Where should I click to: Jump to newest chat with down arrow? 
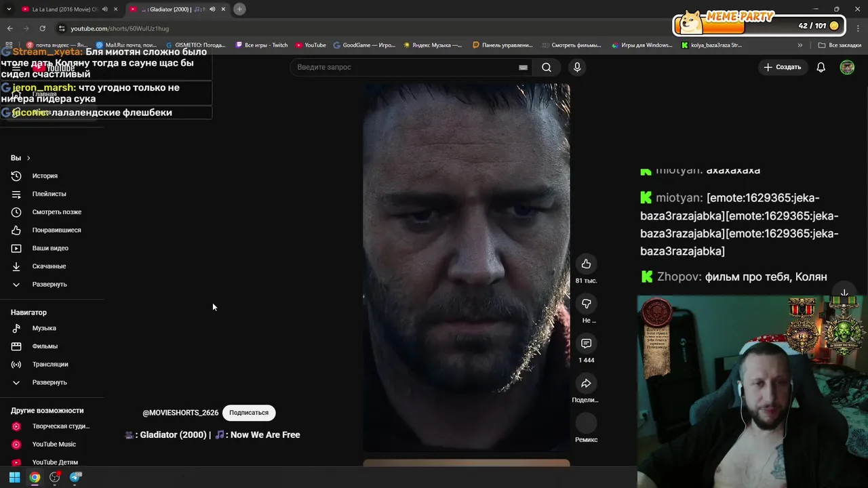coord(844,293)
